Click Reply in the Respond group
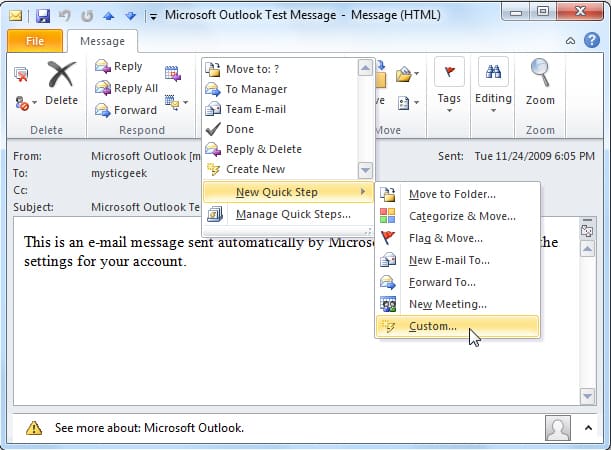Screen dimensions: 611x450 coord(118,66)
